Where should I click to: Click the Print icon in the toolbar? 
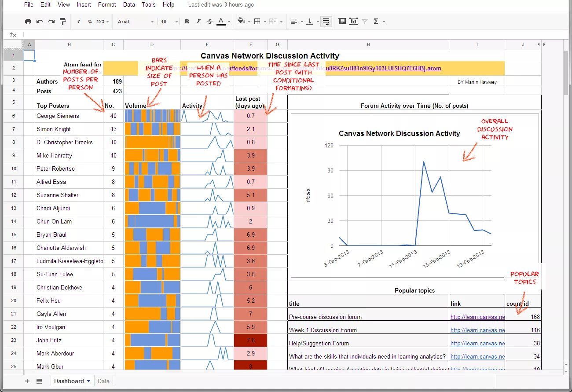[x=28, y=21]
